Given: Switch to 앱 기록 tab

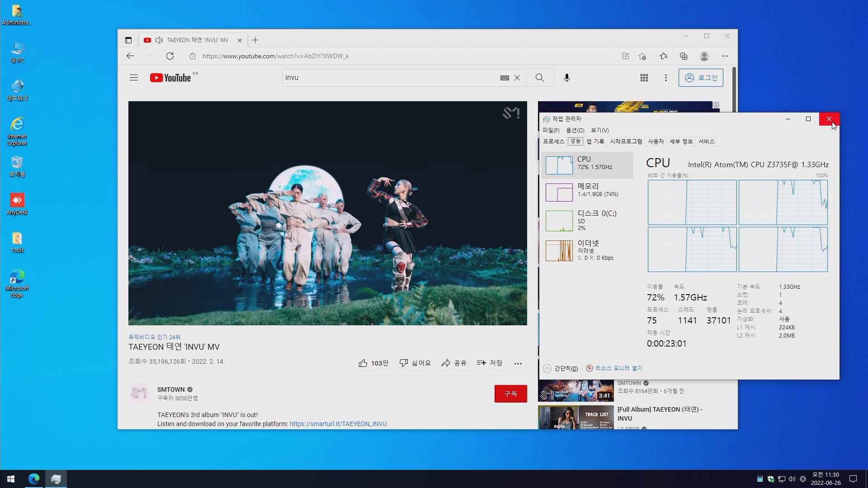Looking at the screenshot, I should (x=595, y=141).
